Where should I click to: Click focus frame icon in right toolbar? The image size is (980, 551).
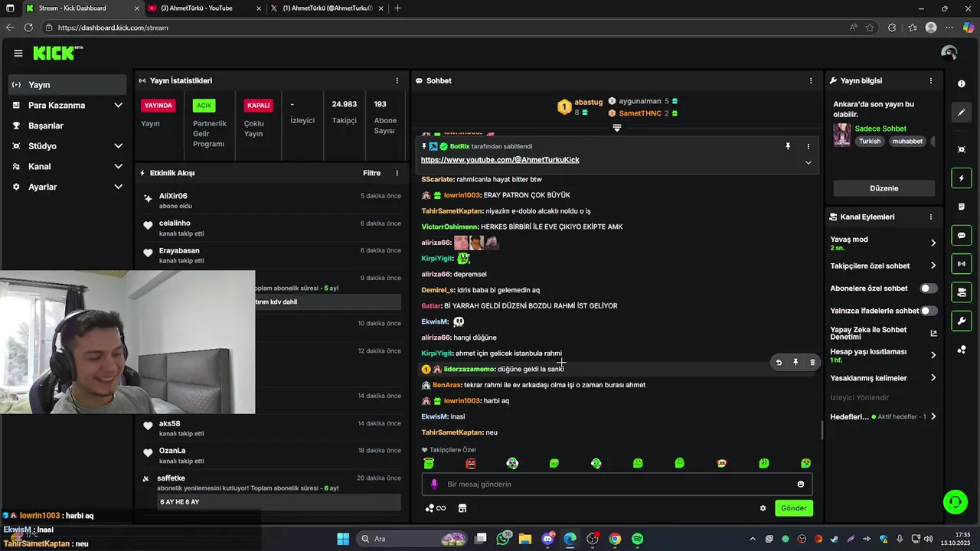pos(962,149)
